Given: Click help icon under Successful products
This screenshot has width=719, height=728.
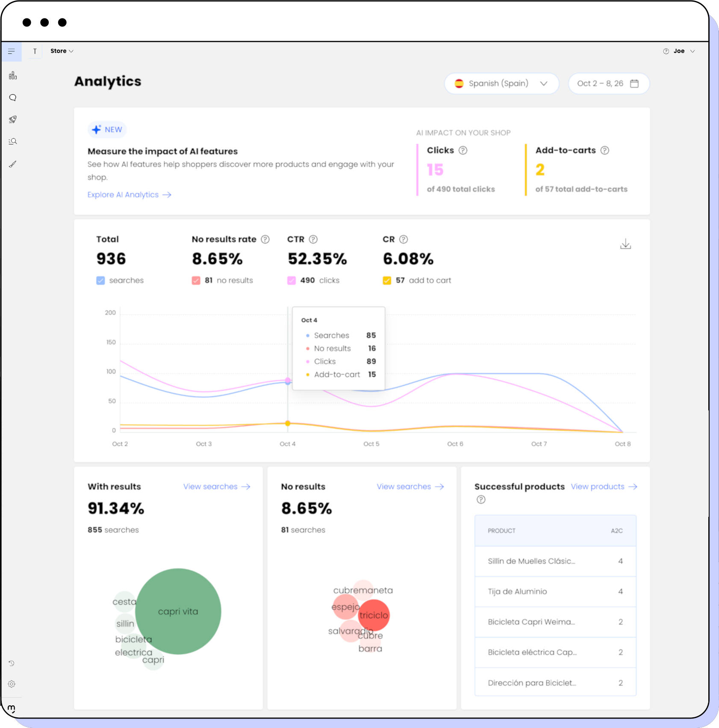Looking at the screenshot, I should [x=481, y=499].
